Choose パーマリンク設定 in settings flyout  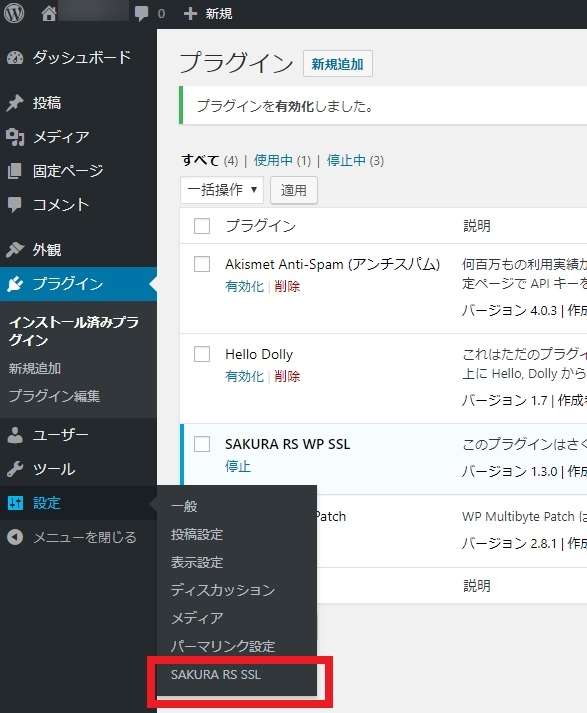point(223,646)
